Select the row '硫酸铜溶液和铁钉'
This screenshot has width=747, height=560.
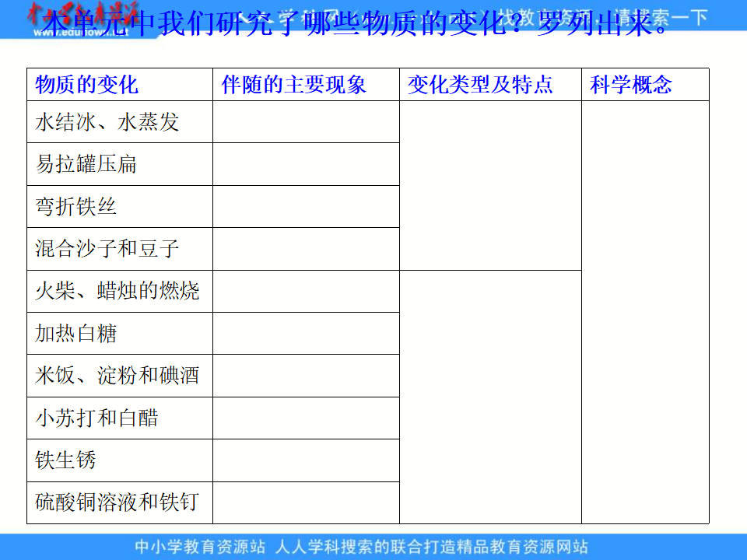[120, 503]
